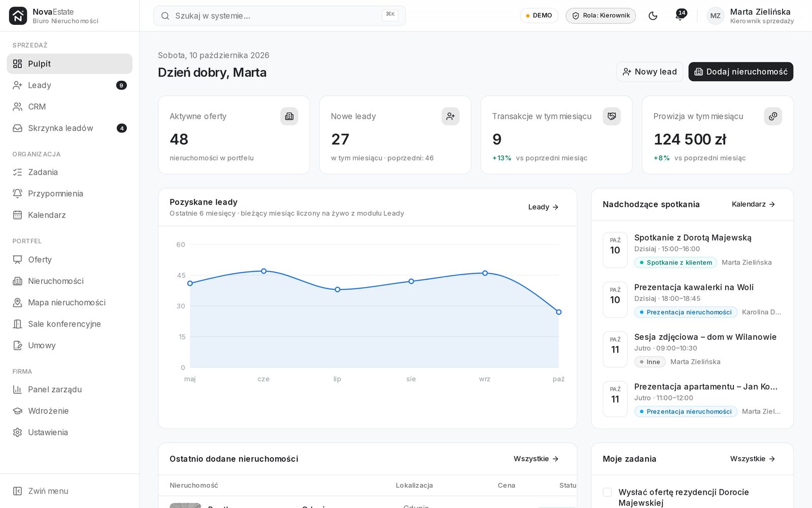Click building icon in Aktywne oferty card
Screen dimensions: 812x508
click(289, 116)
